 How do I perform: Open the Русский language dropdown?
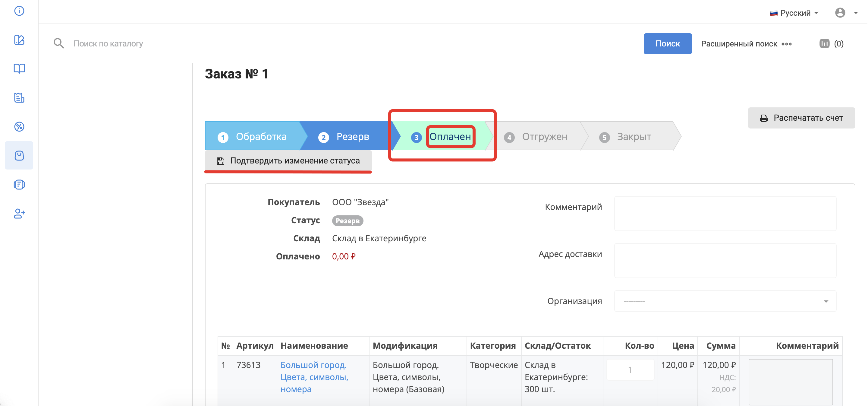tap(794, 13)
